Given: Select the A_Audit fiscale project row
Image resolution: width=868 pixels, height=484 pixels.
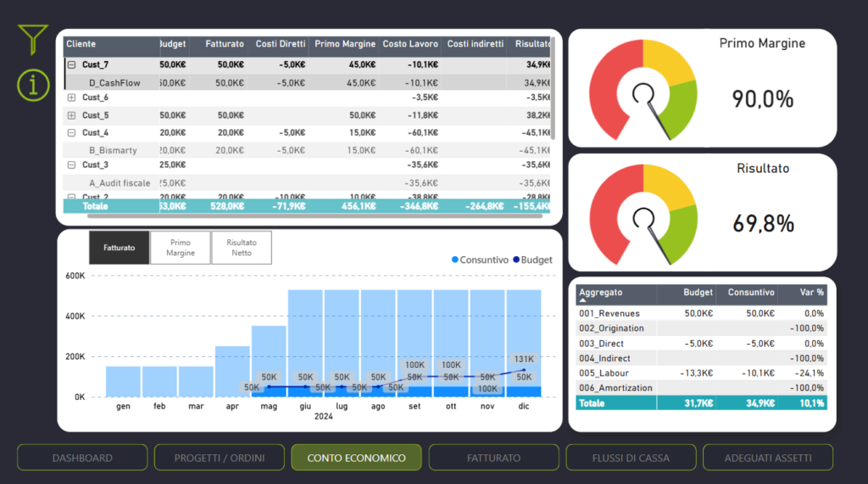Looking at the screenshot, I should (x=307, y=183).
